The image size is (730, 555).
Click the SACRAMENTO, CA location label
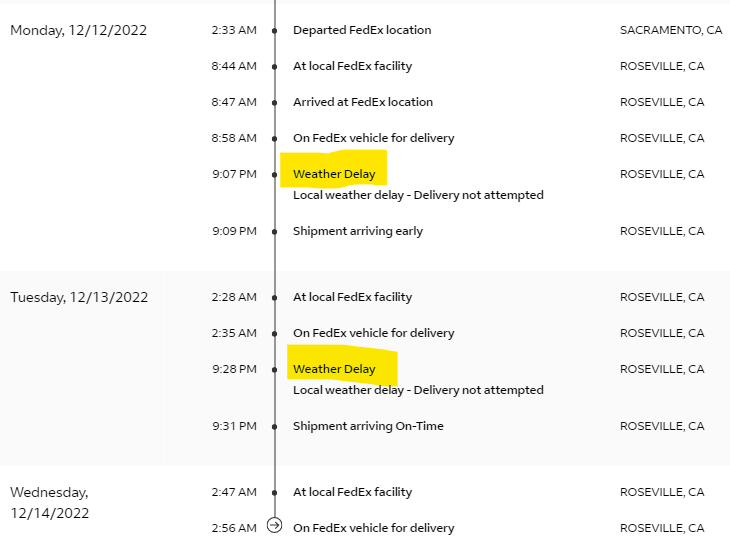pyautogui.click(x=670, y=30)
